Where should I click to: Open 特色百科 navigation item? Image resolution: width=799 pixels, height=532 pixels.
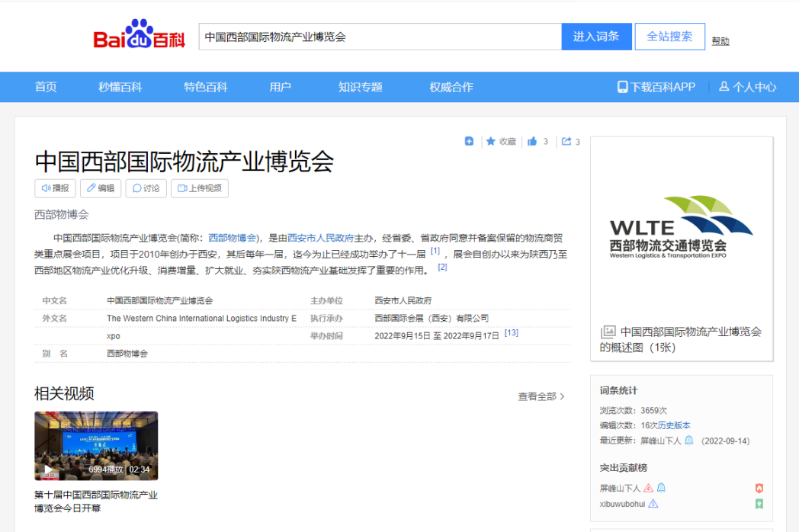tap(205, 87)
